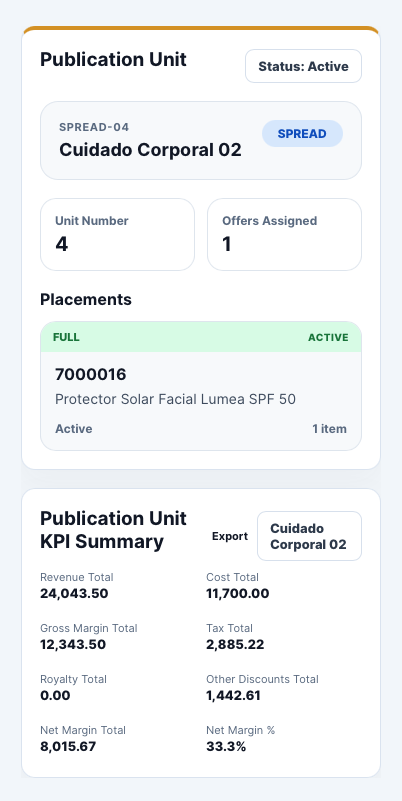Screen dimensions: 402x801
Task: Click the Publication Unit heading
Action: point(113,60)
